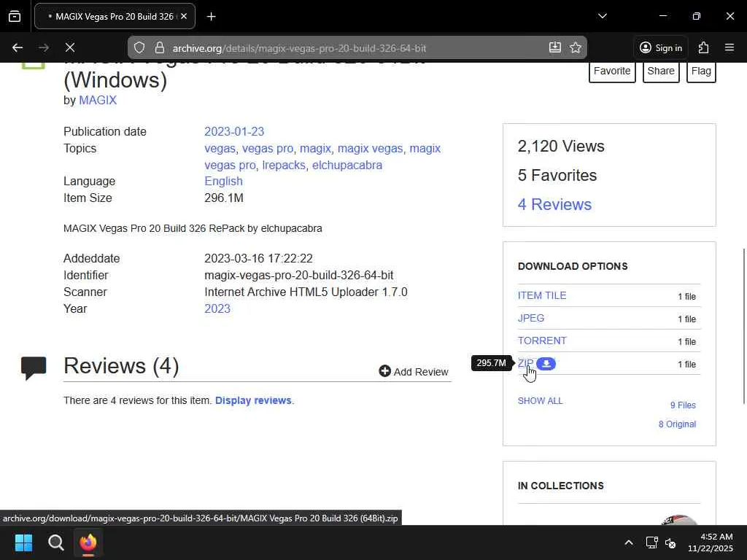The height and width of the screenshot is (560, 747).
Task: Open the extensions puzzle icon
Action: click(704, 47)
